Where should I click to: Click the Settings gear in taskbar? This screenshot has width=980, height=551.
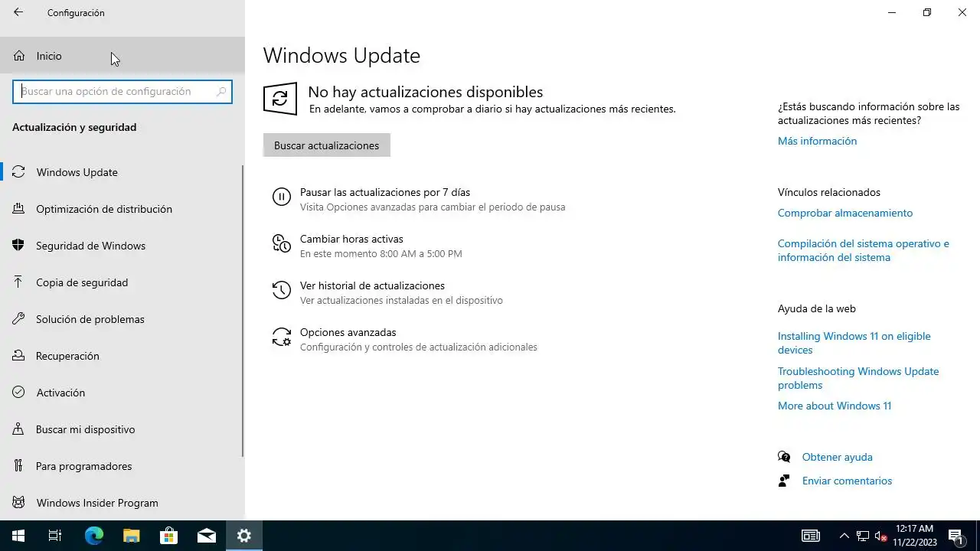pyautogui.click(x=244, y=536)
